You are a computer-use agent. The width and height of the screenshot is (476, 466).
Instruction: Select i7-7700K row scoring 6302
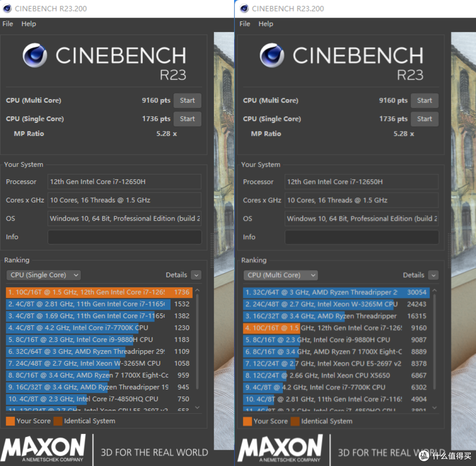point(336,387)
